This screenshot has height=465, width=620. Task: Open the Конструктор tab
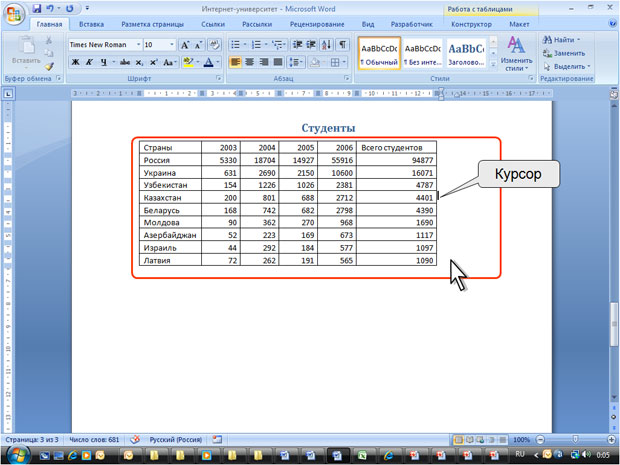[471, 24]
